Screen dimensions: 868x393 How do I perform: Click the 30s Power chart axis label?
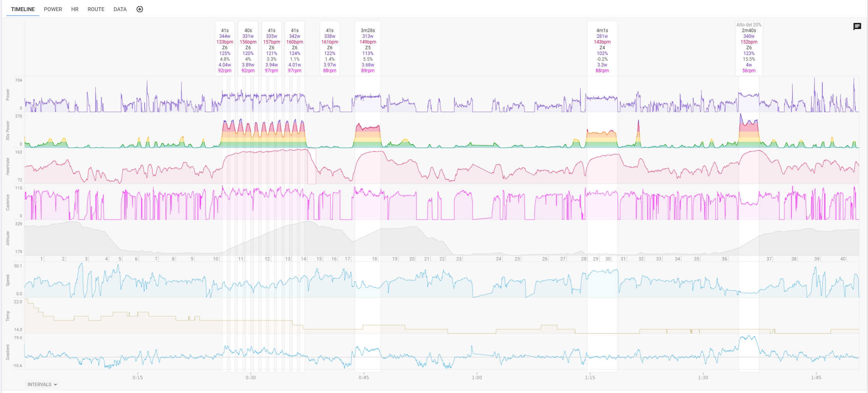8,131
